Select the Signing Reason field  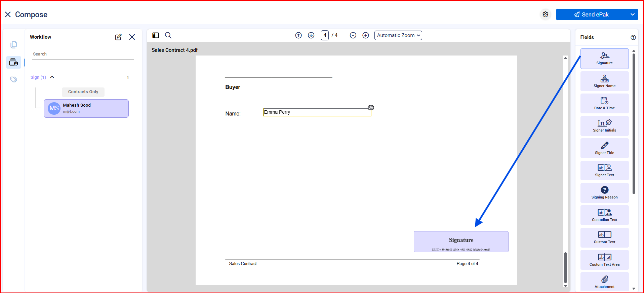[604, 193]
